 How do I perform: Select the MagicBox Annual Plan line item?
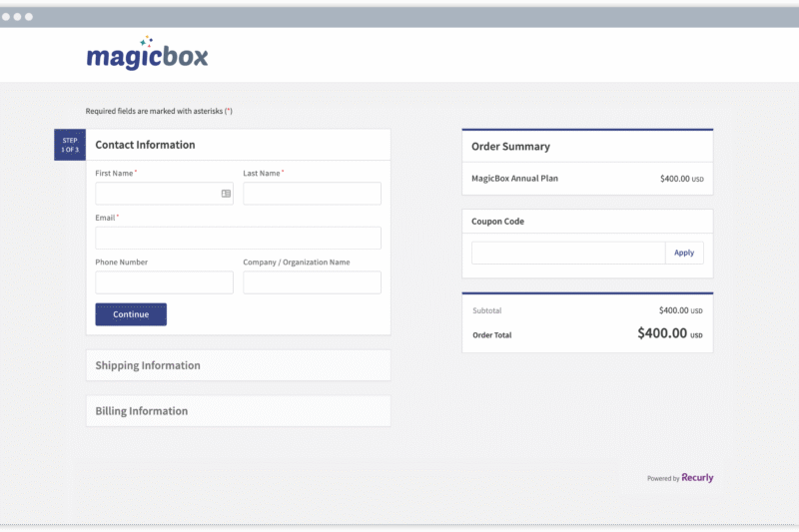(514, 179)
